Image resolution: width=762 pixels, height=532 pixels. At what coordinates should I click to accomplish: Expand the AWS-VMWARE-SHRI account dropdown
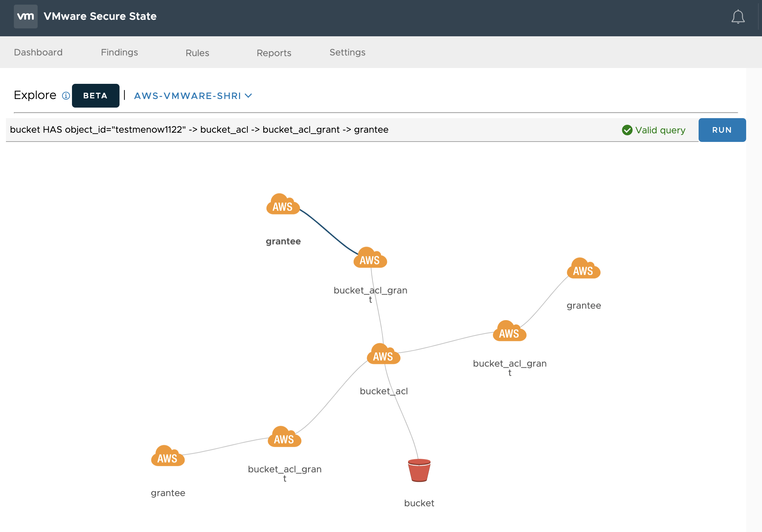(193, 96)
